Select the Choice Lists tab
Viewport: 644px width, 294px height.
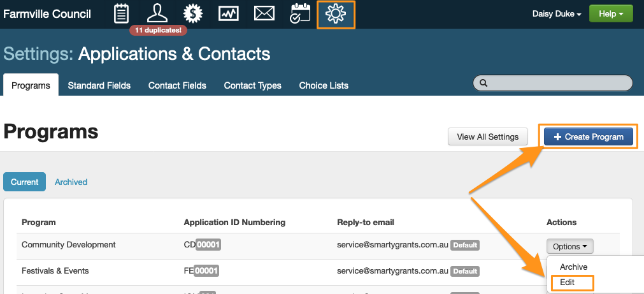click(324, 85)
